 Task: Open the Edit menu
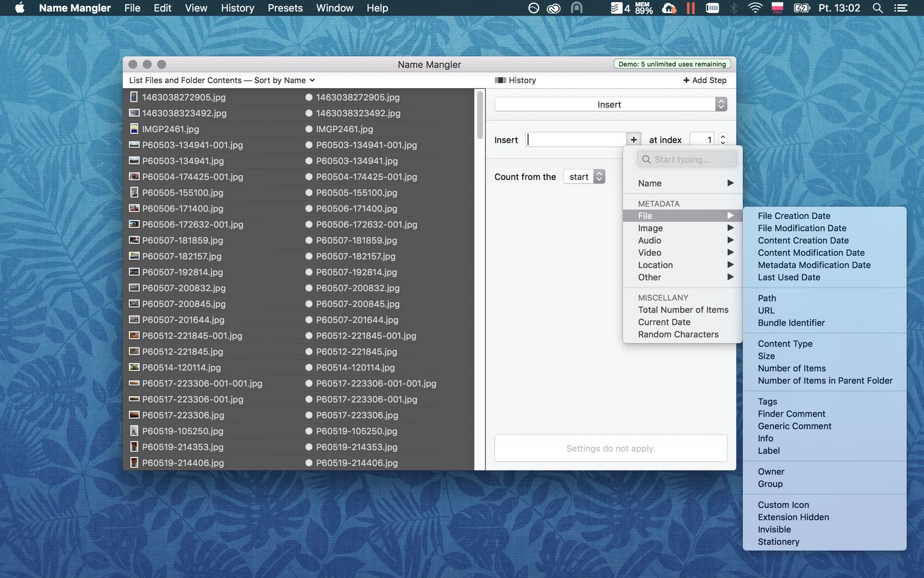162,8
